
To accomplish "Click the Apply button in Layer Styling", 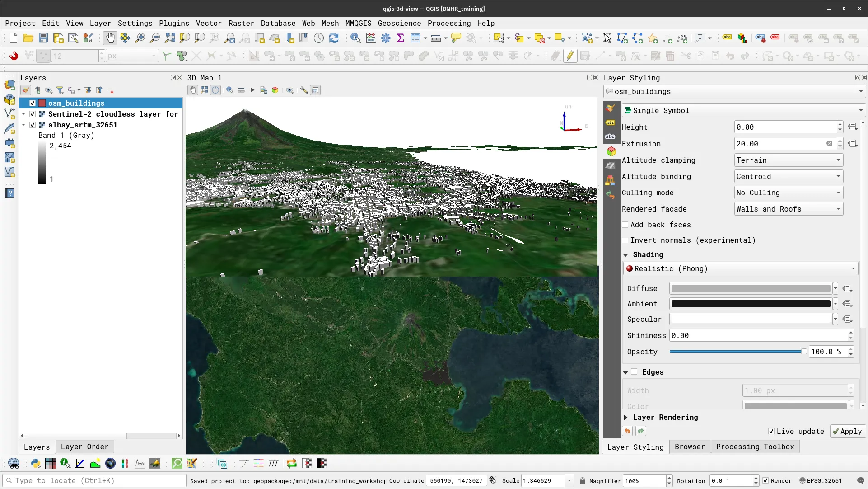I will [x=847, y=431].
